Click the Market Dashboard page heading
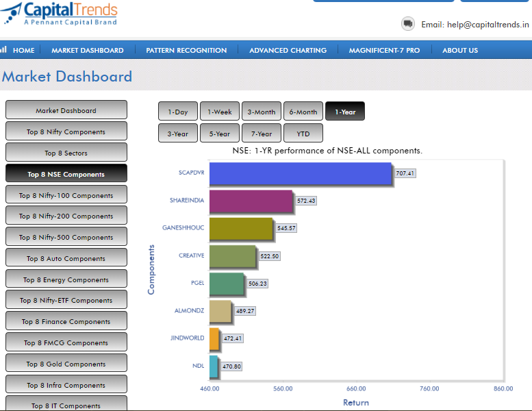The width and height of the screenshot is (532, 411). [67, 76]
